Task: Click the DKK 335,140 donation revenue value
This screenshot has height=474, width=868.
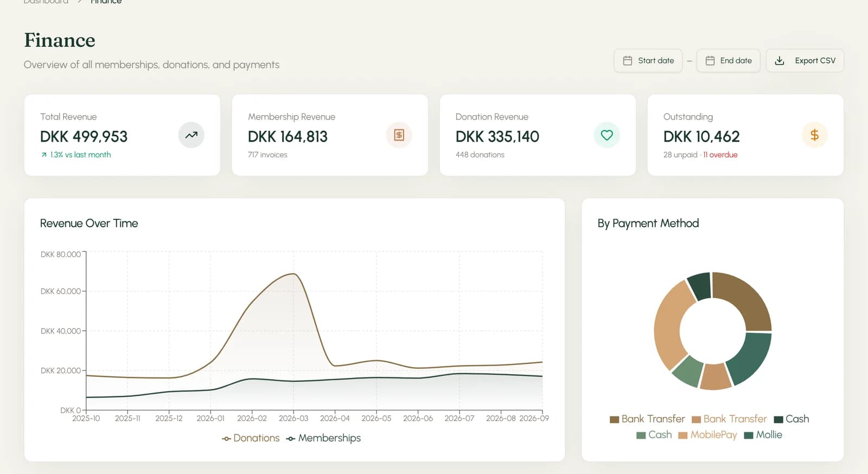Action: (x=497, y=136)
